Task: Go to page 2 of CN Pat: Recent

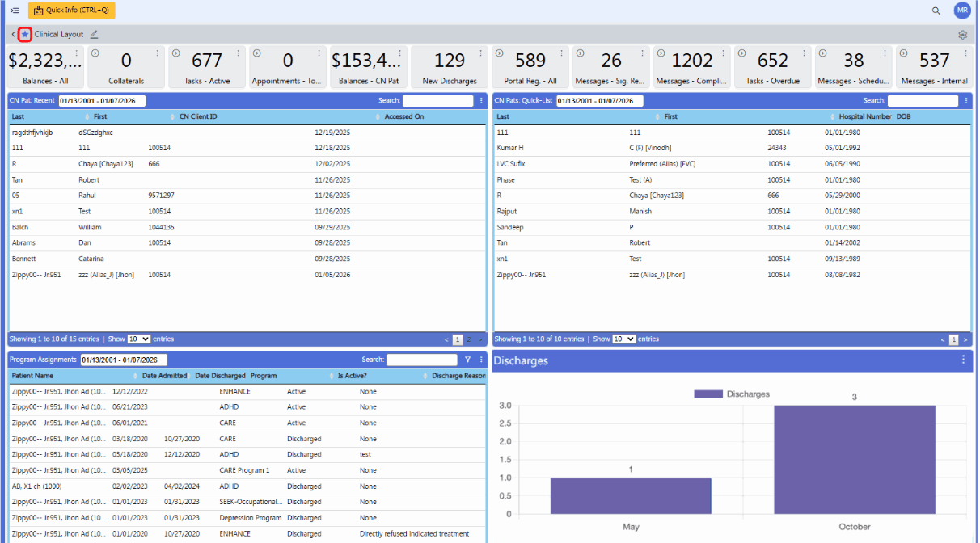Action: pos(469,339)
